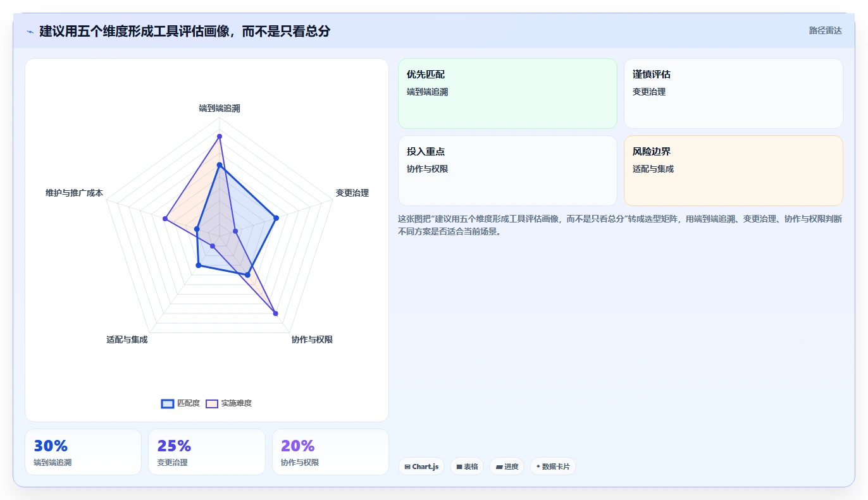
Task: Click the Chart.js tag icon
Action: coord(407,467)
